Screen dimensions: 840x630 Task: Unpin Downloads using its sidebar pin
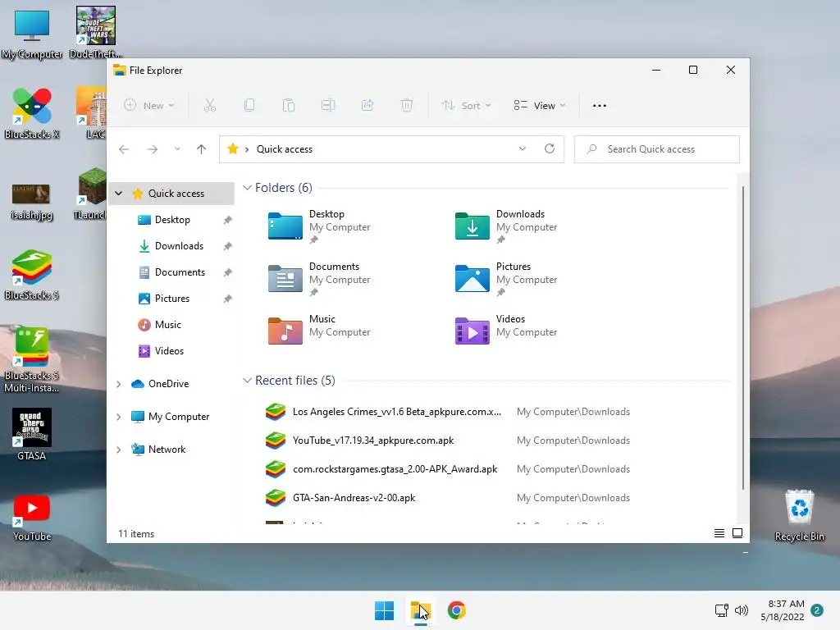pos(228,246)
